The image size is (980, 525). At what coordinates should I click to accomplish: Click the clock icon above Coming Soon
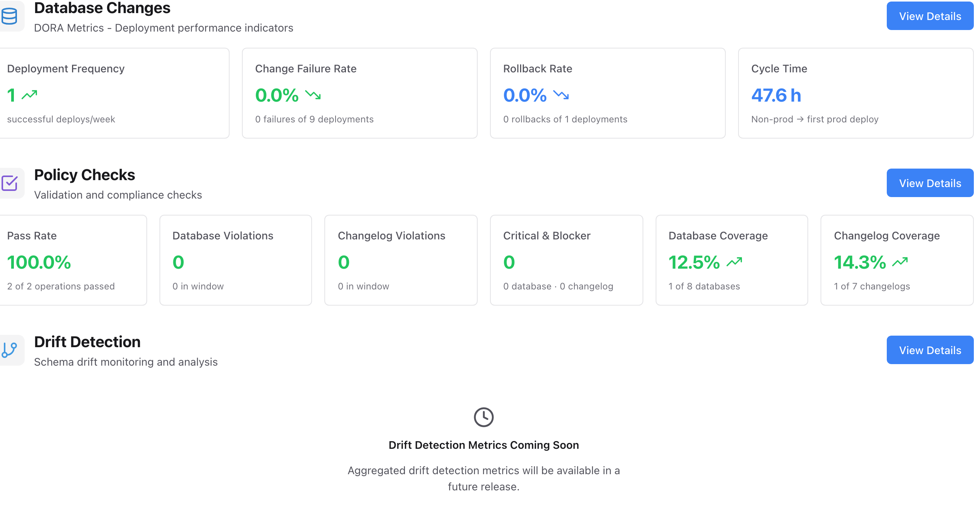click(x=484, y=417)
